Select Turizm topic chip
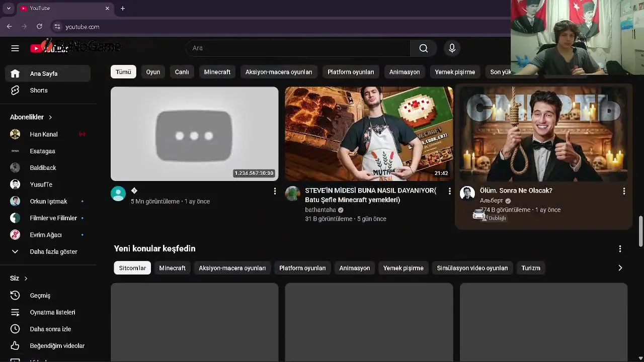 (x=531, y=268)
